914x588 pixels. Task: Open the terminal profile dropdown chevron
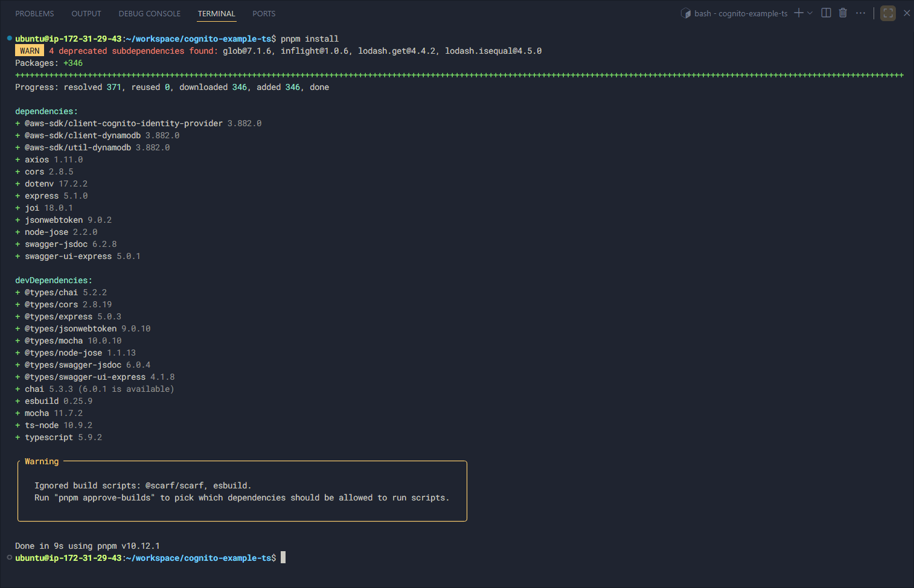[x=809, y=13]
